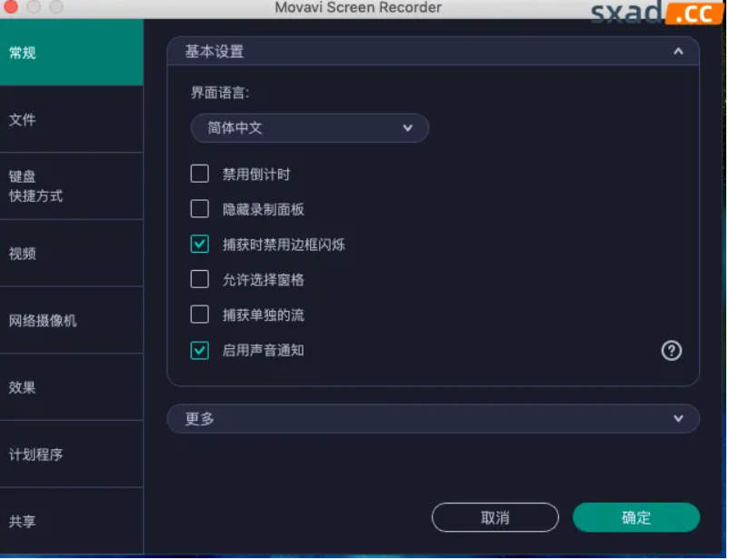Tick the 隐藏录制面板 checkbox
The width and height of the screenshot is (729, 560).
click(x=200, y=209)
